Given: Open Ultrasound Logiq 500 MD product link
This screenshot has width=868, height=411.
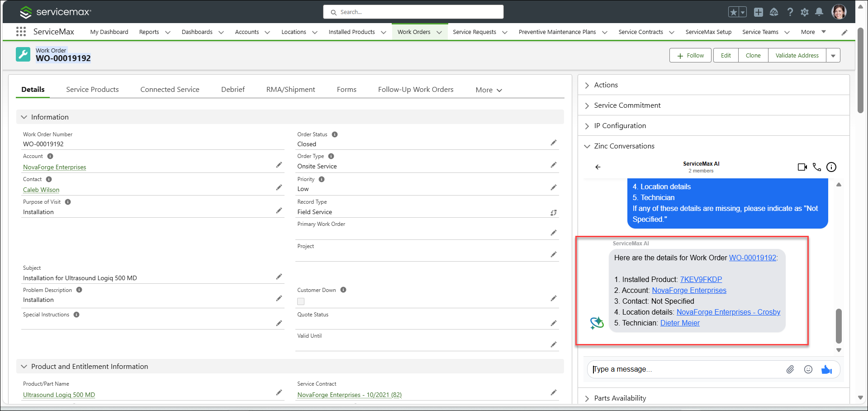Looking at the screenshot, I should pos(59,395).
